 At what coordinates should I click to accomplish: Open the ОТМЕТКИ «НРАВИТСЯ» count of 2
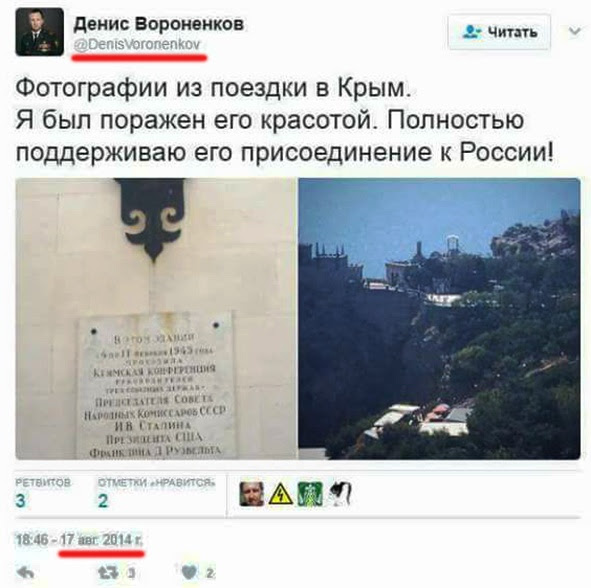point(156,493)
